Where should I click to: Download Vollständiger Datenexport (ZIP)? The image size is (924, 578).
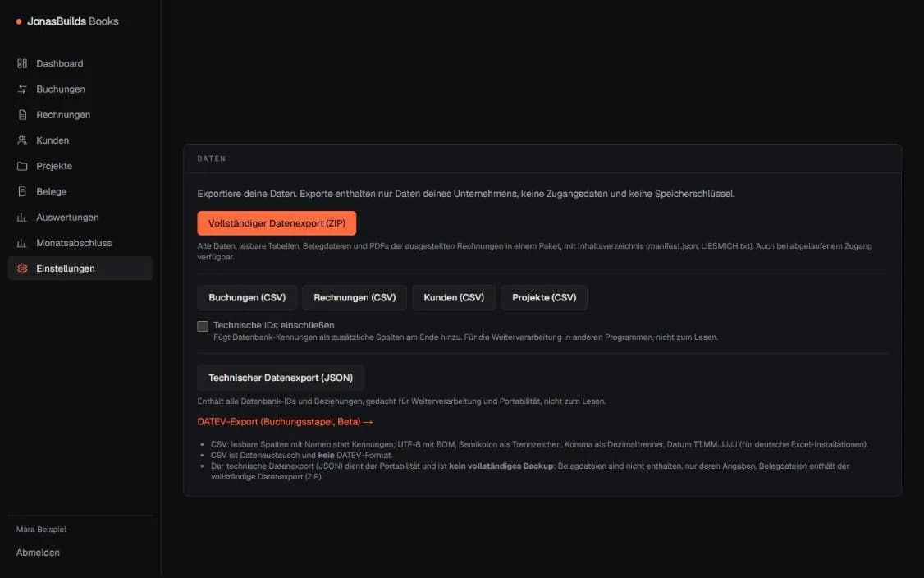tap(277, 223)
